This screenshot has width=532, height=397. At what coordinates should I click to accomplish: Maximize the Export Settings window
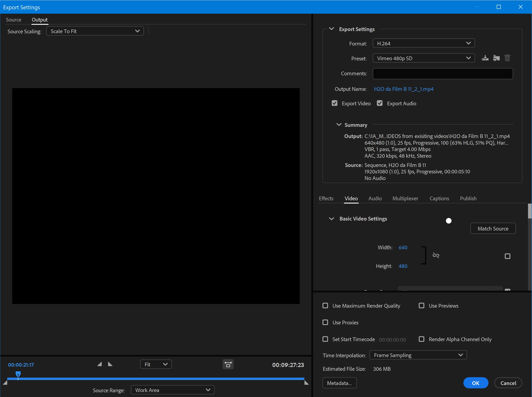tap(499, 7)
